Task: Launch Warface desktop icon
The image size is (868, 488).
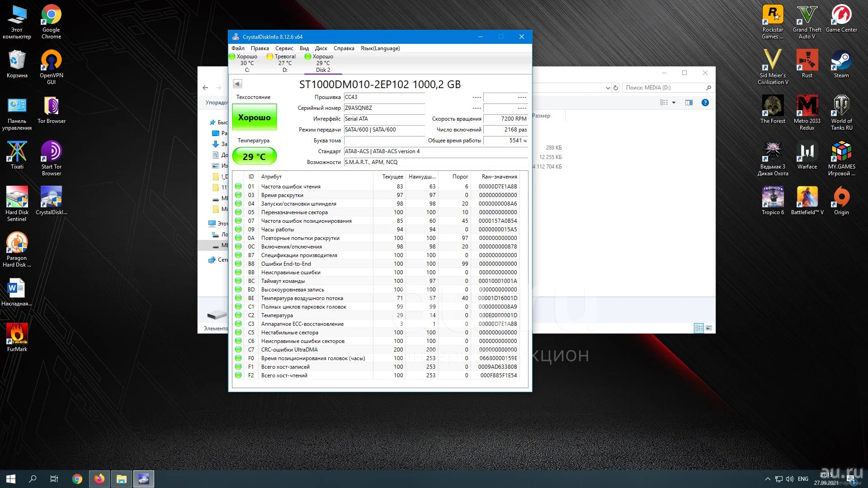Action: tap(807, 155)
